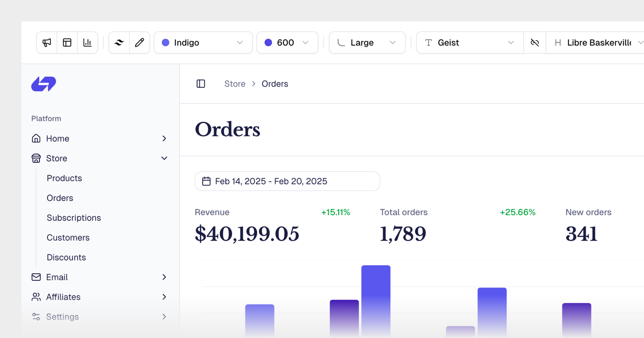
Task: Click the megaphone marketing icon
Action: pos(47,43)
